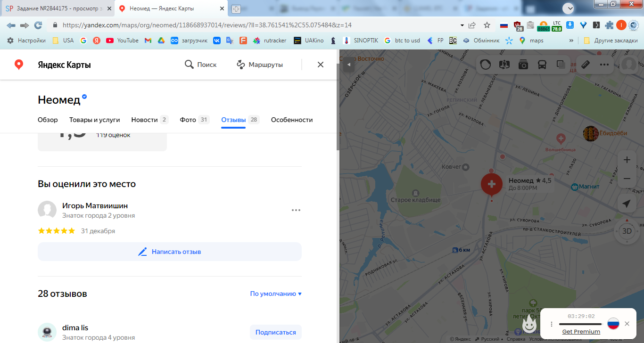Open a new browser tab
The image size is (644, 343).
point(236,9)
